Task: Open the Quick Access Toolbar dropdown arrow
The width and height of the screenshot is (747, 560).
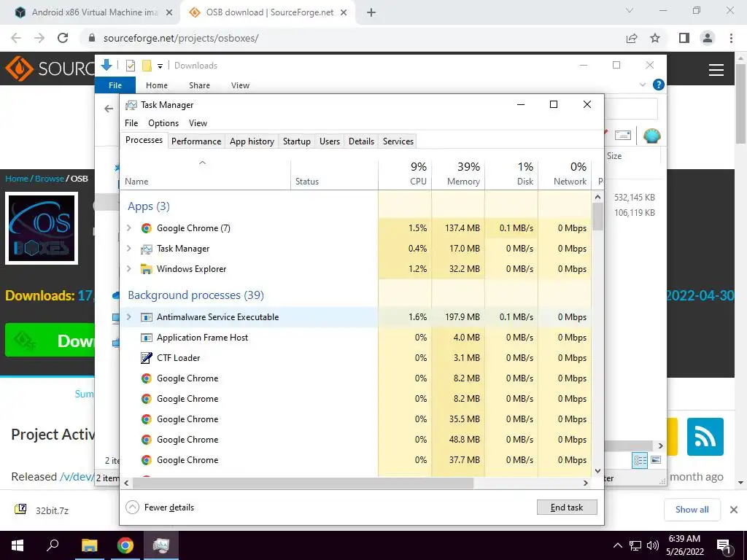Action: 160,66
